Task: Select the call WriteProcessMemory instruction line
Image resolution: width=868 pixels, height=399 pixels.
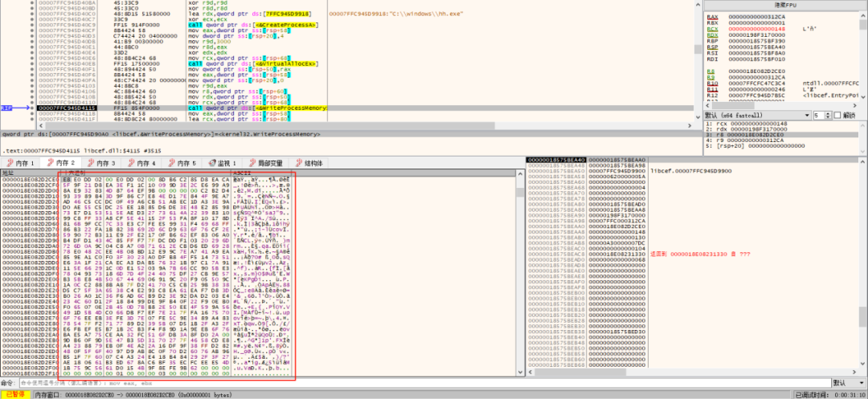Action: [x=258, y=108]
